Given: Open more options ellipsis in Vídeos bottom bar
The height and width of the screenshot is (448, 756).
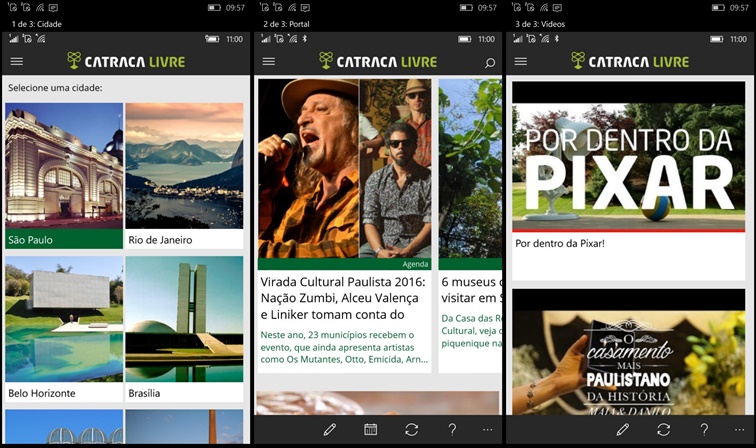Looking at the screenshot, I should (740, 429).
